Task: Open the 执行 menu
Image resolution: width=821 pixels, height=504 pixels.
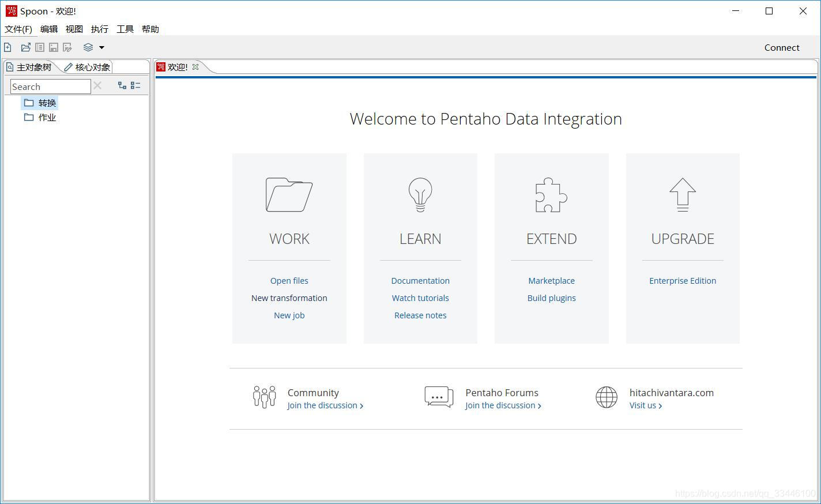Action: [x=100, y=29]
